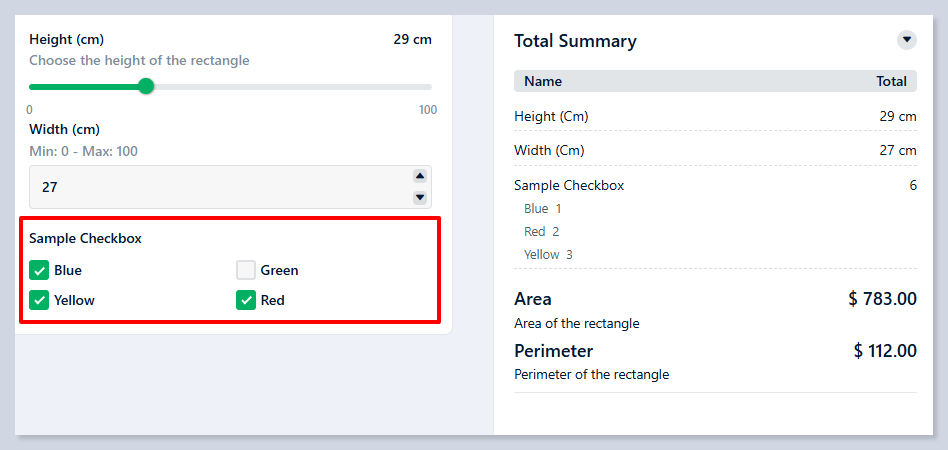948x450 pixels.
Task: Click the Perimeter price value $ 112.00
Action: pos(884,350)
